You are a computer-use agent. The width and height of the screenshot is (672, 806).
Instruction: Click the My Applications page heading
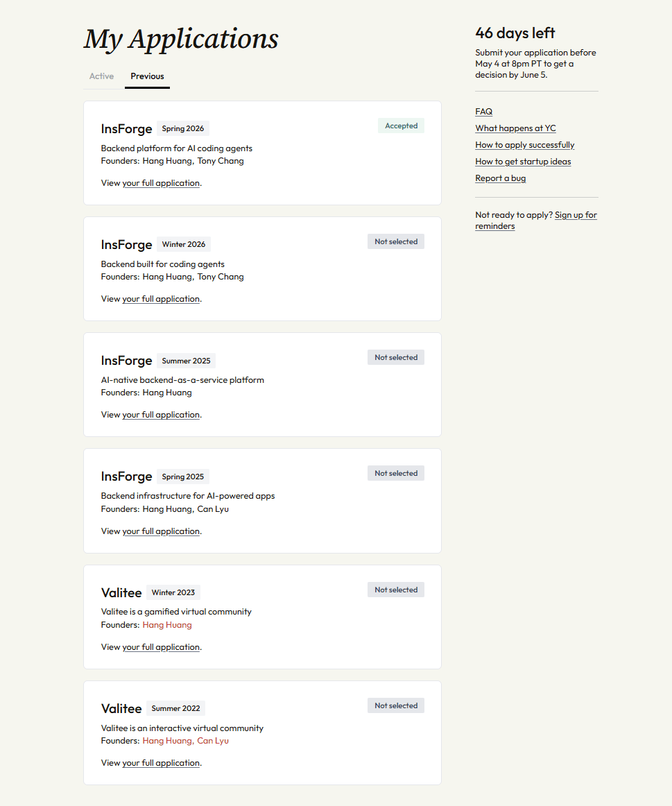tap(180, 39)
